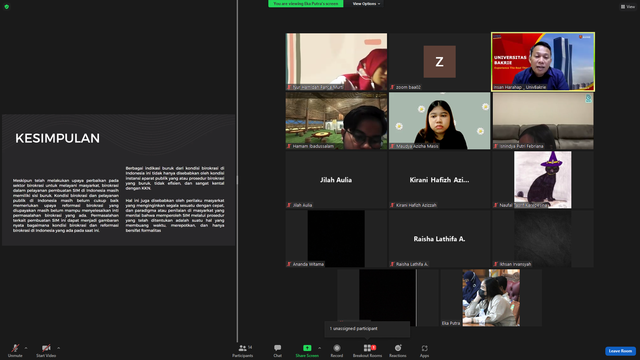
Task: Select Nur Hamidah's video tile
Action: click(x=336, y=62)
